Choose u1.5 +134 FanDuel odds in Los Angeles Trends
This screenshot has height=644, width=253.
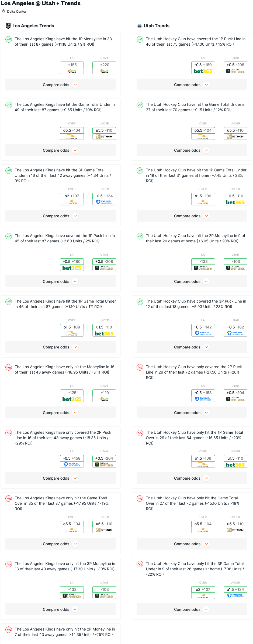click(x=104, y=199)
